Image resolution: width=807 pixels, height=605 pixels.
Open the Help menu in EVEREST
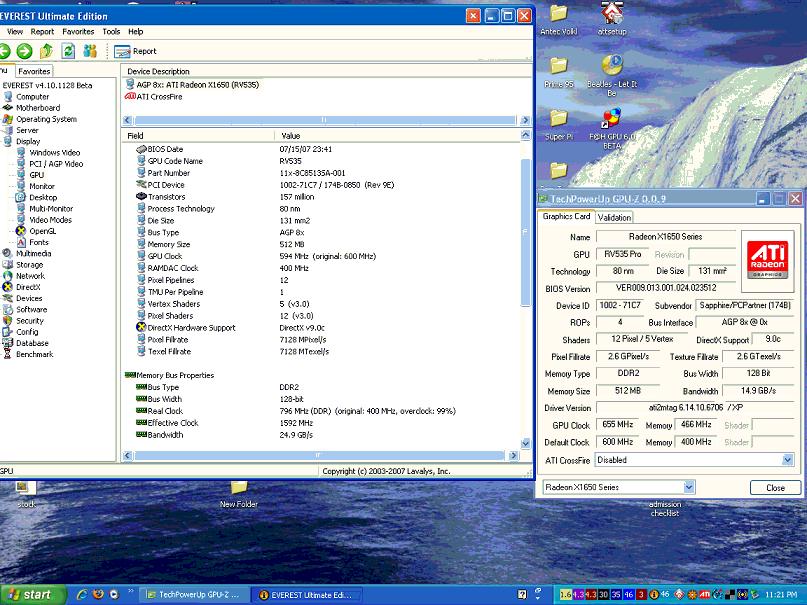coord(136,31)
